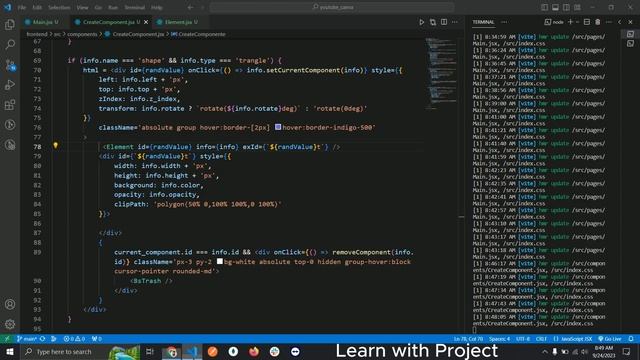Open the Manage gear icon
This screenshot has width=640, height=360.
pos(10,324)
